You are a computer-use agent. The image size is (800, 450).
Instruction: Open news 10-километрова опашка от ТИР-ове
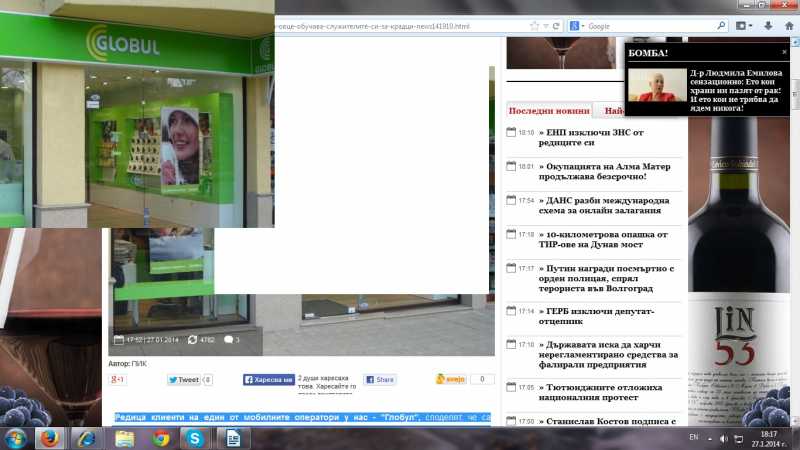click(603, 239)
